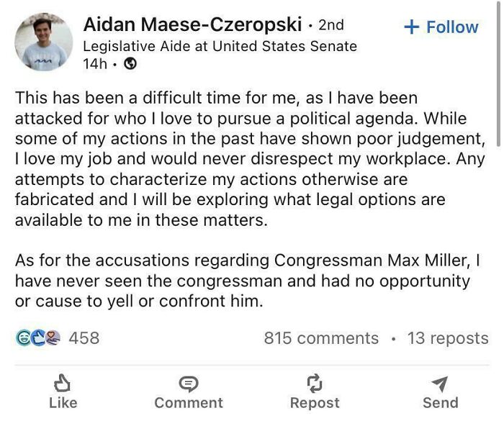Click the Repost label text

(315, 403)
